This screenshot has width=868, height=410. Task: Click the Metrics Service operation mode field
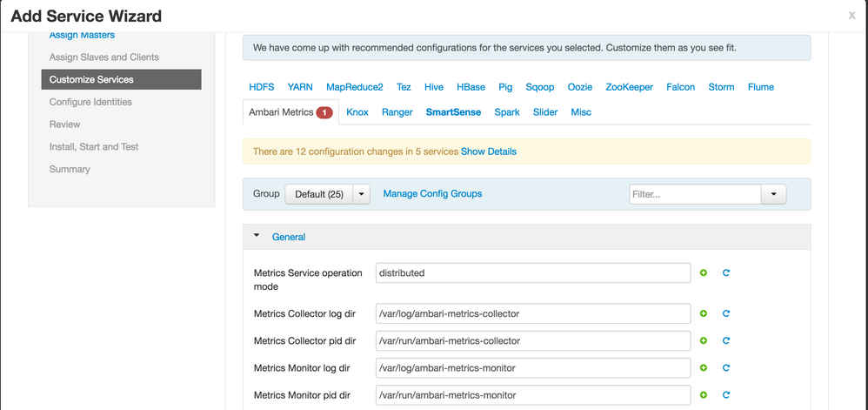(533, 273)
